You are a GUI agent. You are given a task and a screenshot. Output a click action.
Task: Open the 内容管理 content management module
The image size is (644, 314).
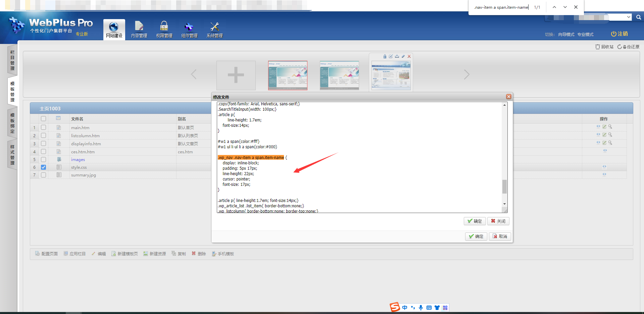point(139,30)
